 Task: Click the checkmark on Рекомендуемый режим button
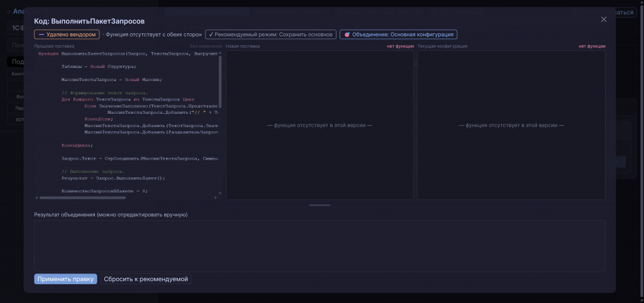[211, 35]
